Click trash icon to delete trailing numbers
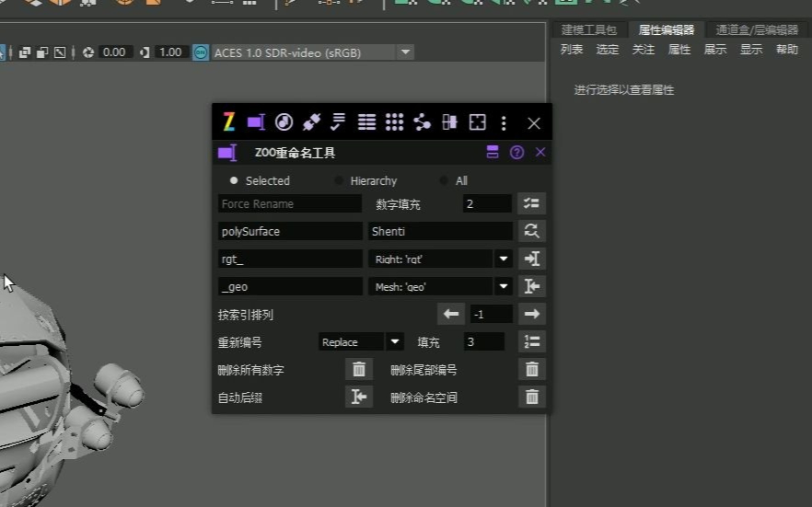812x507 pixels. (x=531, y=370)
